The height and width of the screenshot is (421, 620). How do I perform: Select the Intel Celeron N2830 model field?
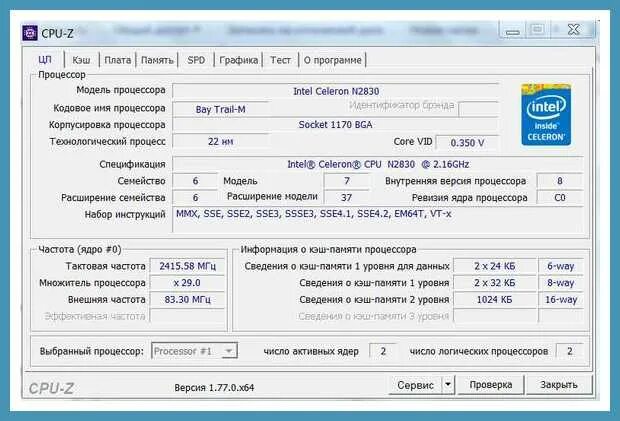[336, 91]
